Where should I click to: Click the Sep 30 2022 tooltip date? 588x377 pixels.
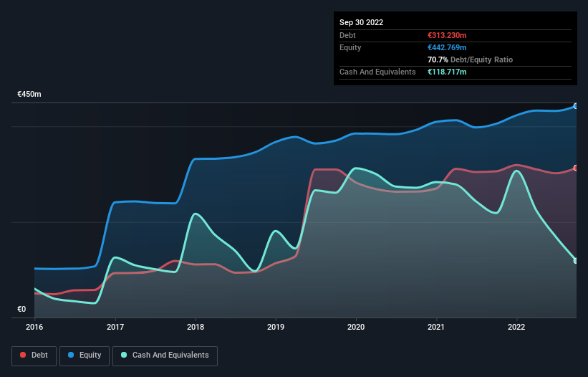[361, 22]
